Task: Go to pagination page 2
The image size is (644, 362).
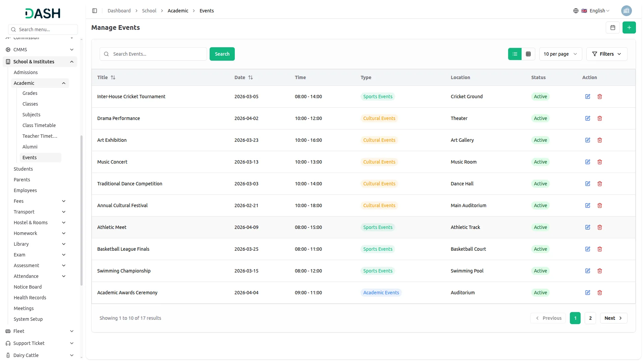Action: tap(590, 318)
